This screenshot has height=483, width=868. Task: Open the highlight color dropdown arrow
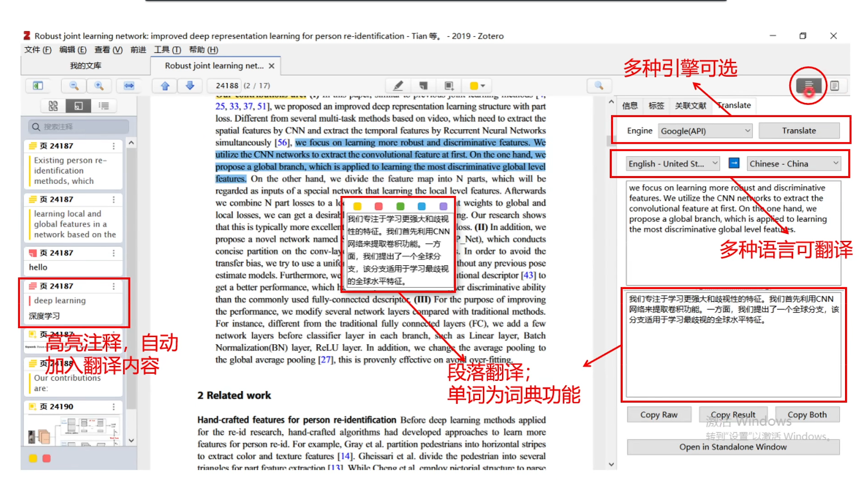(x=483, y=85)
